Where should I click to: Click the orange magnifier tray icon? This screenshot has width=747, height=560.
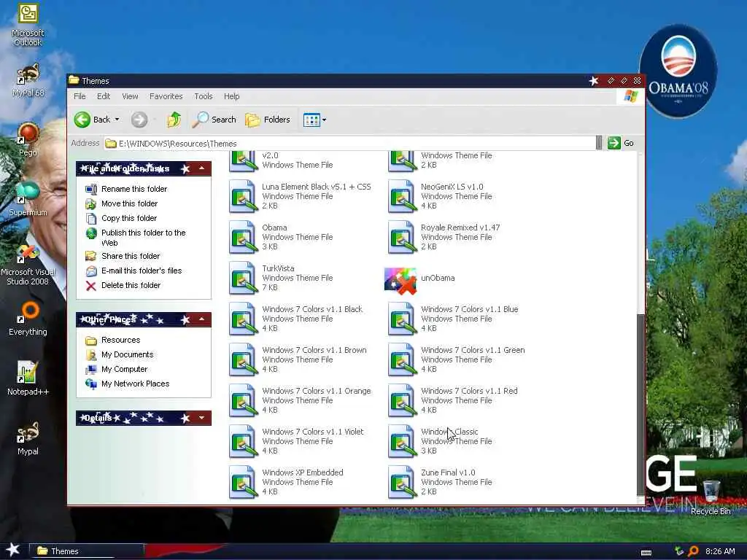tap(693, 551)
